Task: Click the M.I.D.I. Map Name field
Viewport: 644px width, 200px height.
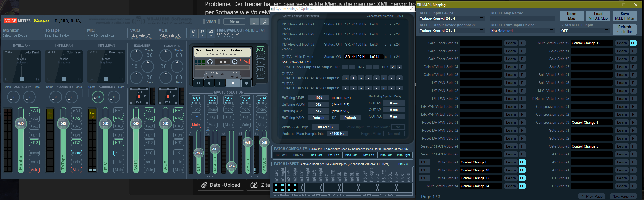Action: tap(522, 19)
